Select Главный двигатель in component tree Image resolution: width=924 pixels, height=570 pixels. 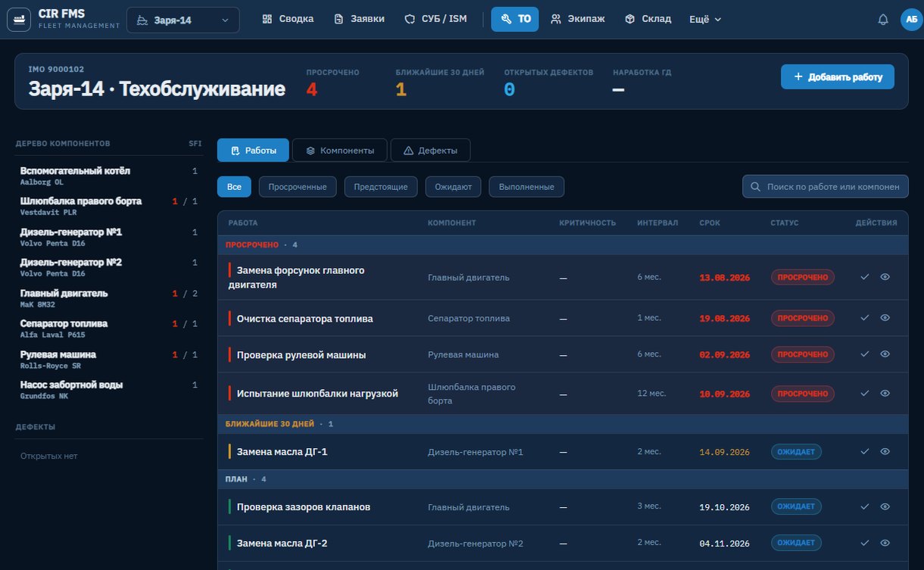coord(108,297)
